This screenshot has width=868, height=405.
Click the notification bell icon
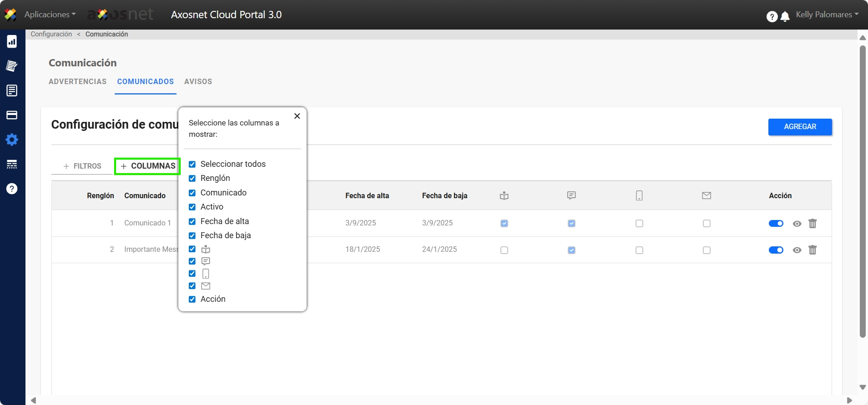pos(785,17)
